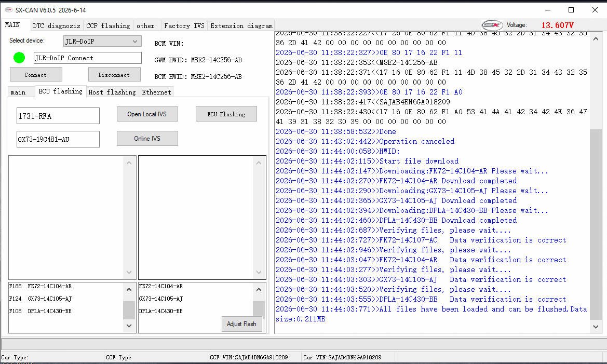Click scrollbar thumb in F188 file list
Screen dimensions: 607x364
click(x=129, y=310)
